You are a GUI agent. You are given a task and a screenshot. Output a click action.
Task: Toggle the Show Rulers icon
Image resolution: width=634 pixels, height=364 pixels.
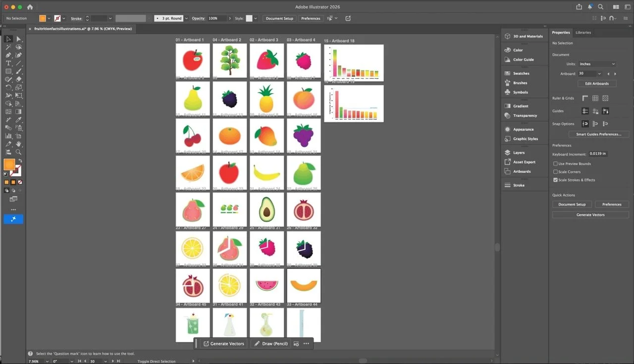coord(585,98)
